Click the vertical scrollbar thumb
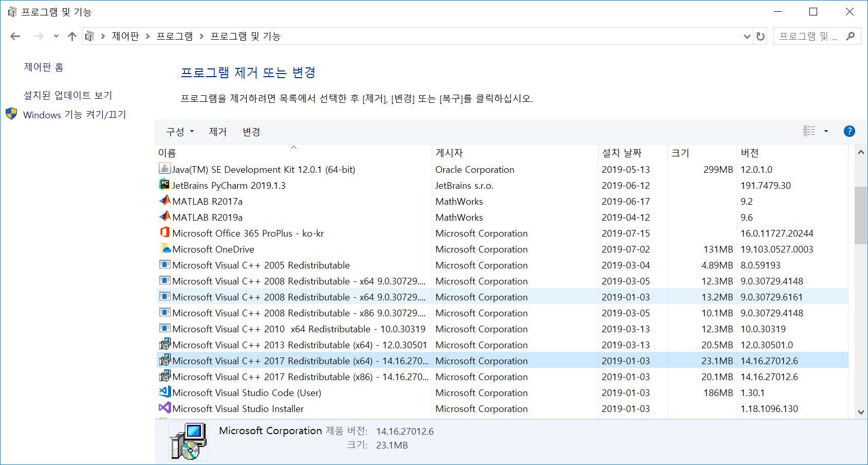The height and width of the screenshot is (465, 868). [861, 215]
